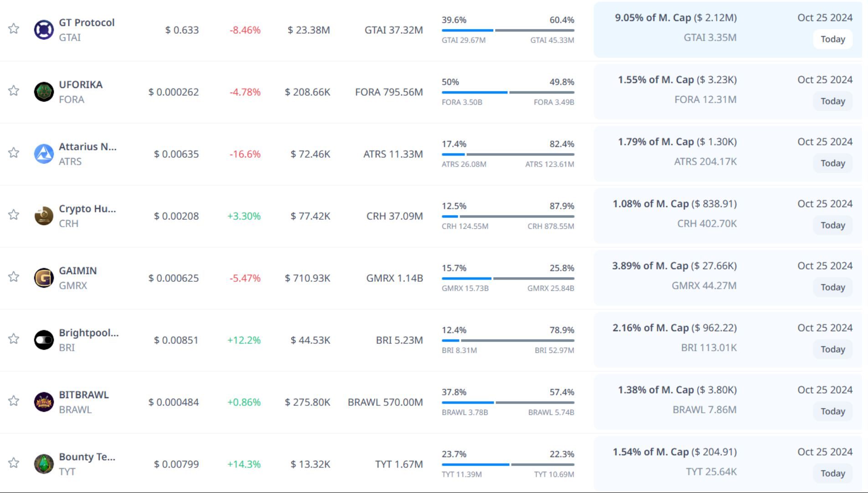The image size is (868, 493).
Task: Open the BITBRAWL project name link
Action: (84, 395)
